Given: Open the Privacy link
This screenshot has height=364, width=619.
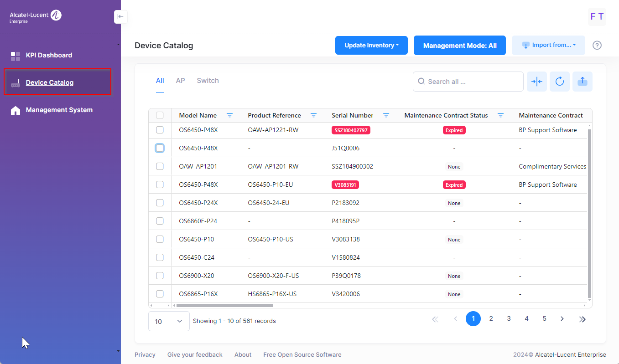Looking at the screenshot, I should coord(145,354).
